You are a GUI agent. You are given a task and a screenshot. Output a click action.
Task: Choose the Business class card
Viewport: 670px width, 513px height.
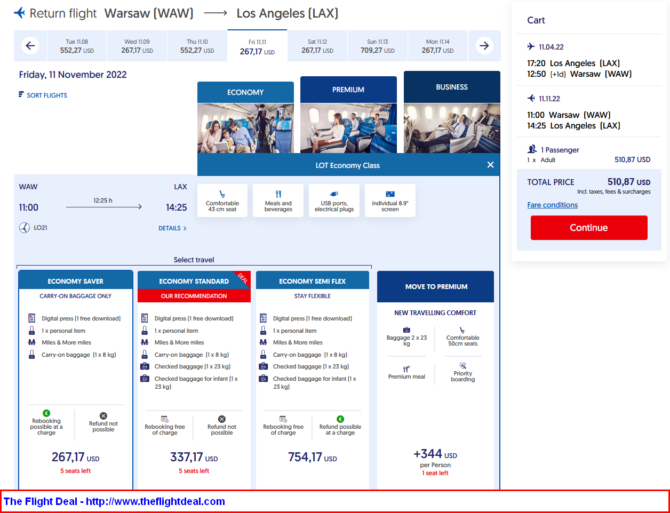coord(452,112)
